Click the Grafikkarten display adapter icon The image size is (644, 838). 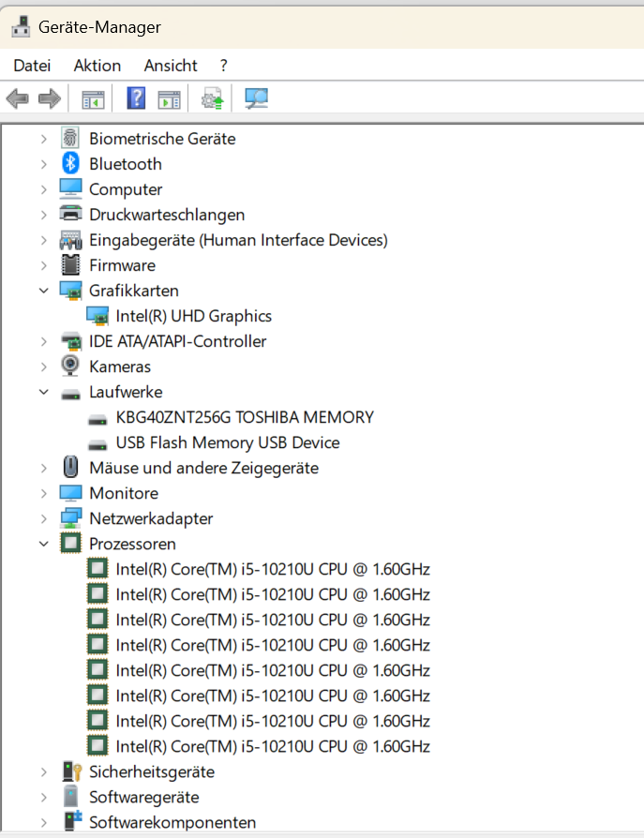click(70, 291)
